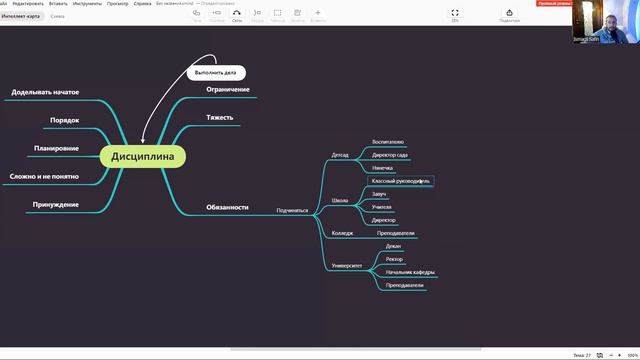Click the Topic tool icon in toolbar

click(x=196, y=13)
